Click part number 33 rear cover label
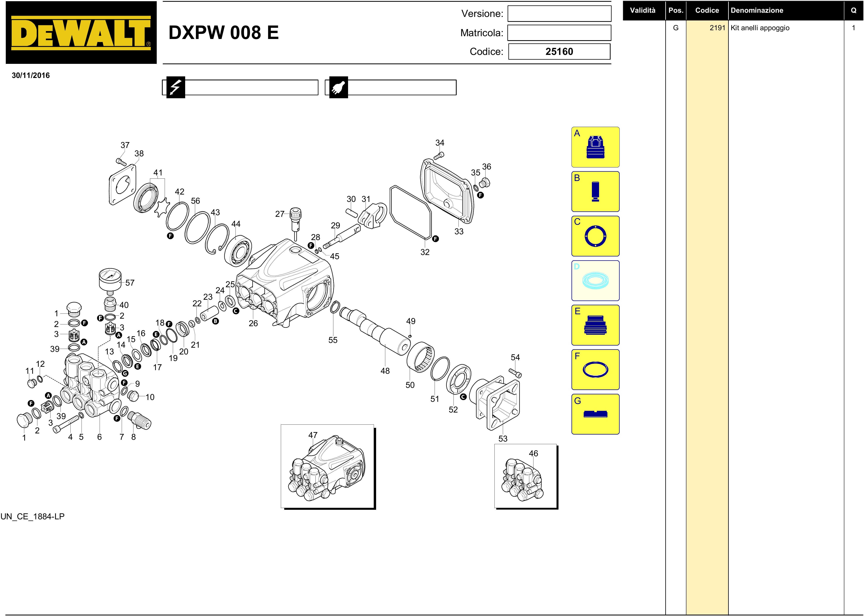Viewport: 864px width, 616px height. (x=459, y=231)
